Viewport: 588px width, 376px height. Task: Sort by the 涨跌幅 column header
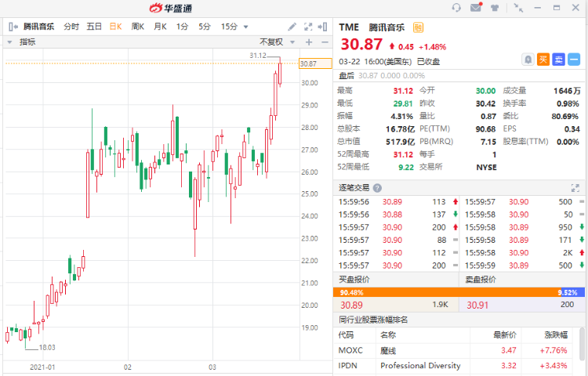[x=556, y=334]
